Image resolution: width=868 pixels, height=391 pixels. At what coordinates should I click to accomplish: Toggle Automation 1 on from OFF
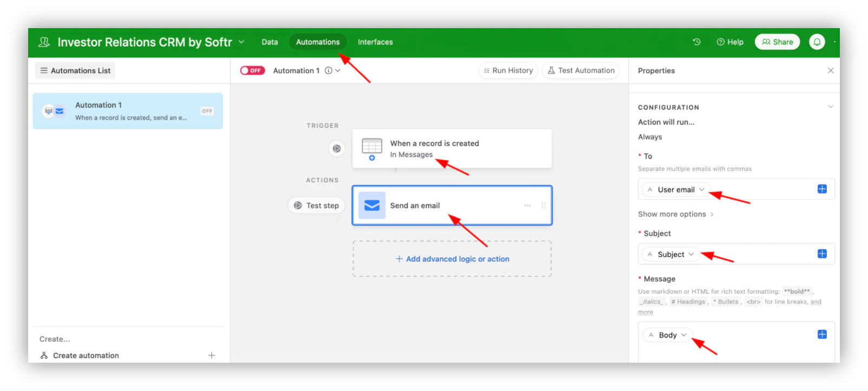(x=252, y=70)
